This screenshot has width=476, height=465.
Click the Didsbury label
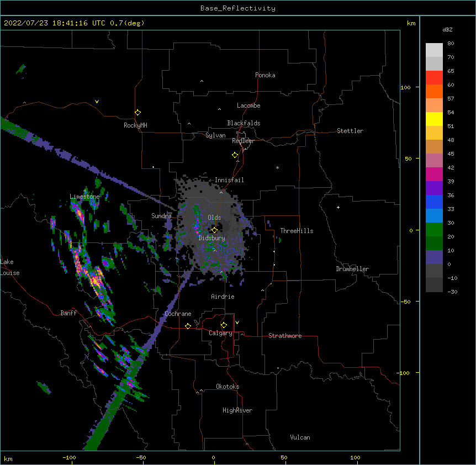tap(212, 238)
